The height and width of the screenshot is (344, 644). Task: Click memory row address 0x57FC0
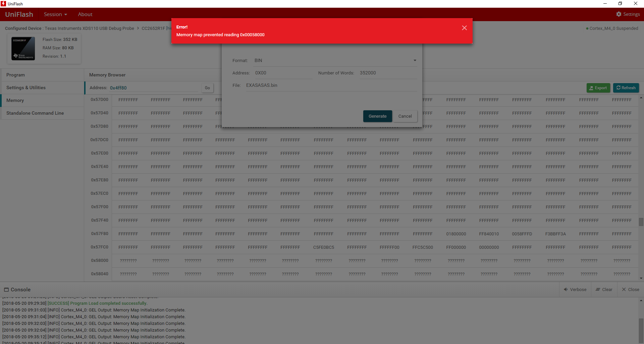tap(99, 247)
